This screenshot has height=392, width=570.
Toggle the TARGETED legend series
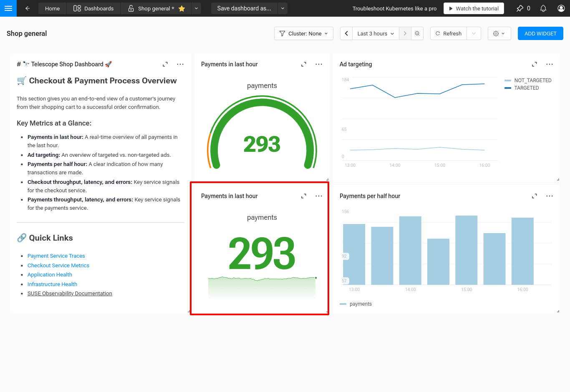tap(526, 88)
